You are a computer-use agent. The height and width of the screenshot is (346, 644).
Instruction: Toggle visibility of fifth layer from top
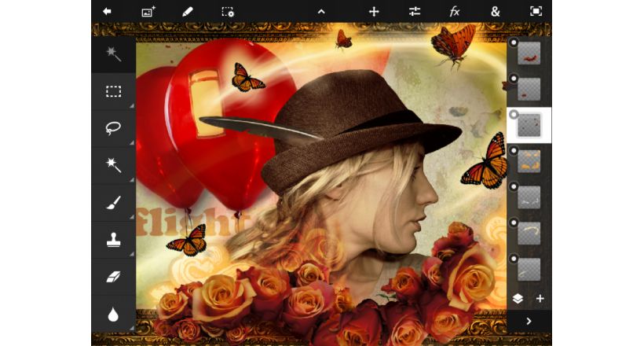pos(514,187)
